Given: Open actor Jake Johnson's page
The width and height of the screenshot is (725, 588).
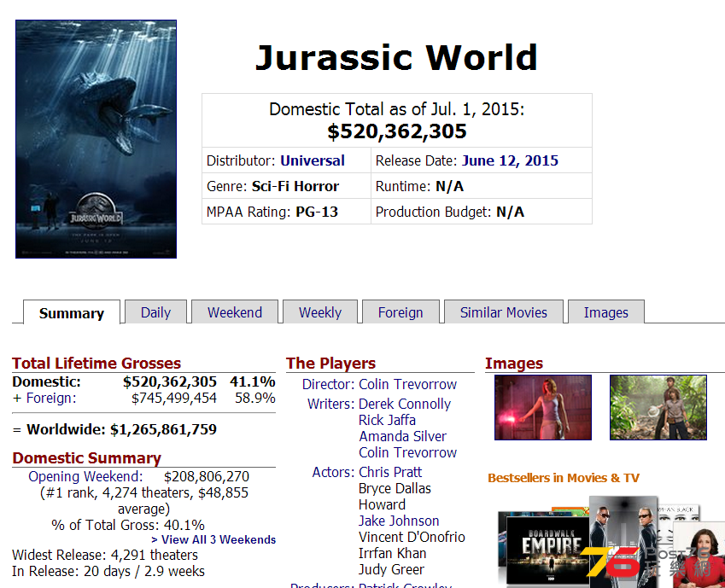Looking at the screenshot, I should (399, 521).
